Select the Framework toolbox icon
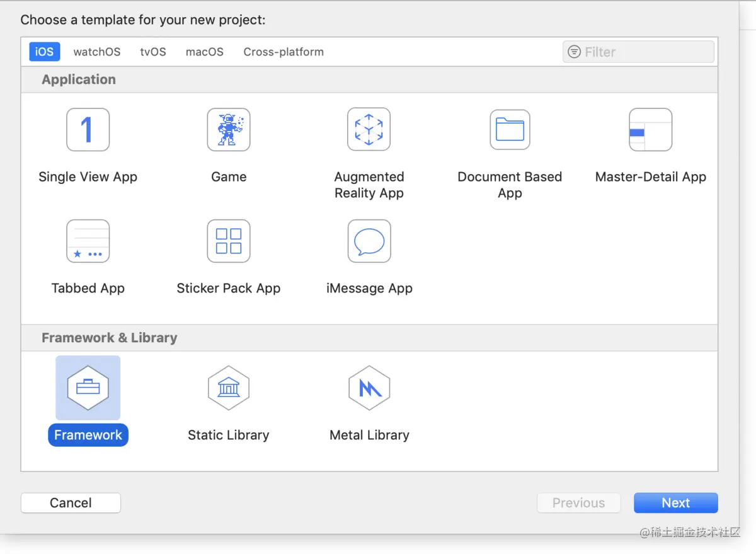Viewport: 756px width, 554px height. tap(88, 388)
